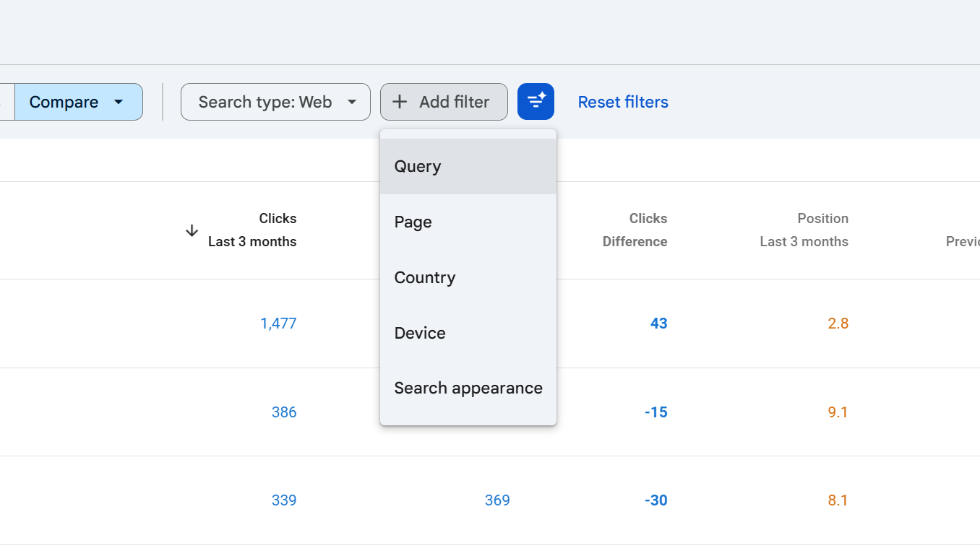Click the Reset filters link
The width and height of the screenshot is (980, 556).
click(x=622, y=102)
